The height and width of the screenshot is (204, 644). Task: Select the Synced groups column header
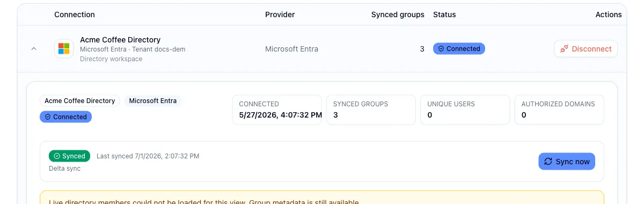tap(398, 14)
